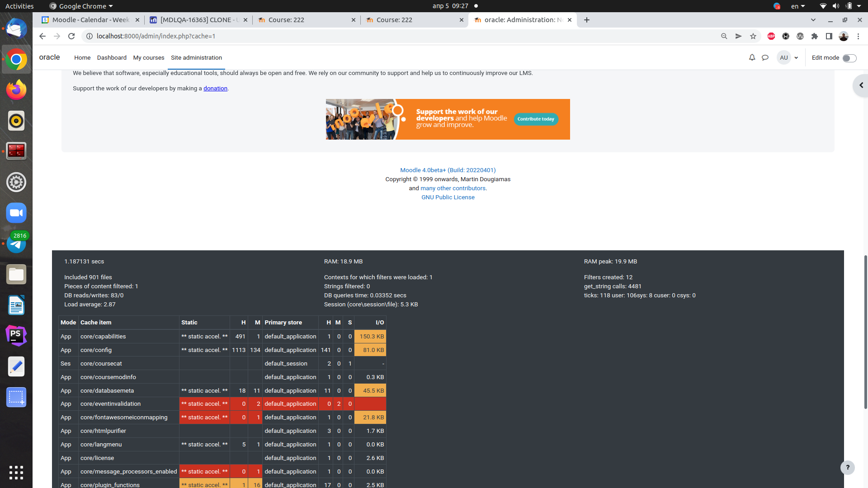Open PhpStorm from the dock

(x=16, y=336)
